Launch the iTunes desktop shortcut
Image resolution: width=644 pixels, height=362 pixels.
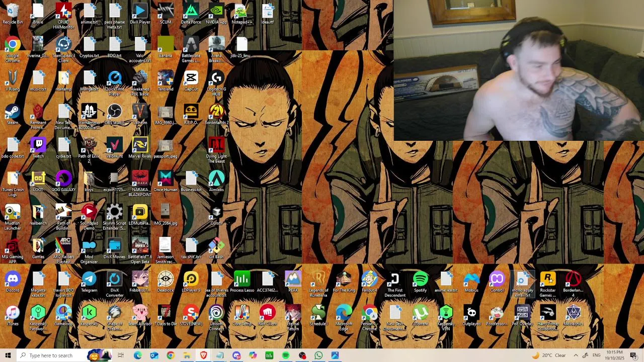click(13, 315)
